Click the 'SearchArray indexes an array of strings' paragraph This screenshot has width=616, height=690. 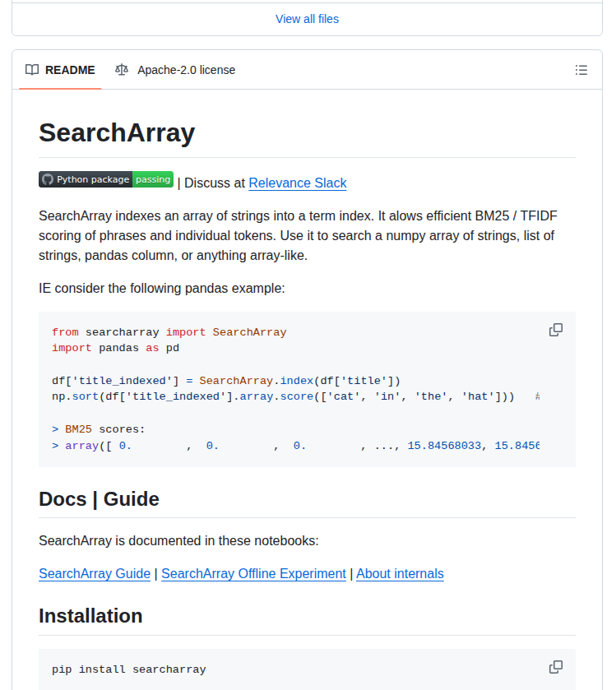click(x=298, y=235)
